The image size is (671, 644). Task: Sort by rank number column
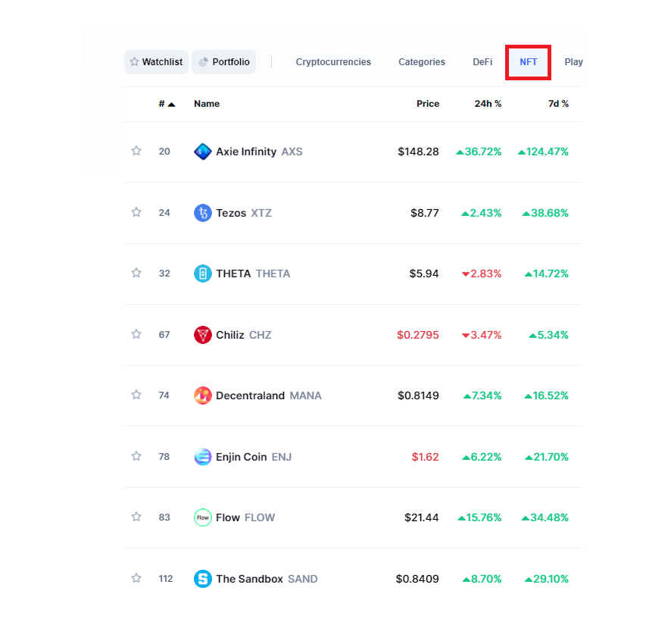point(167,104)
